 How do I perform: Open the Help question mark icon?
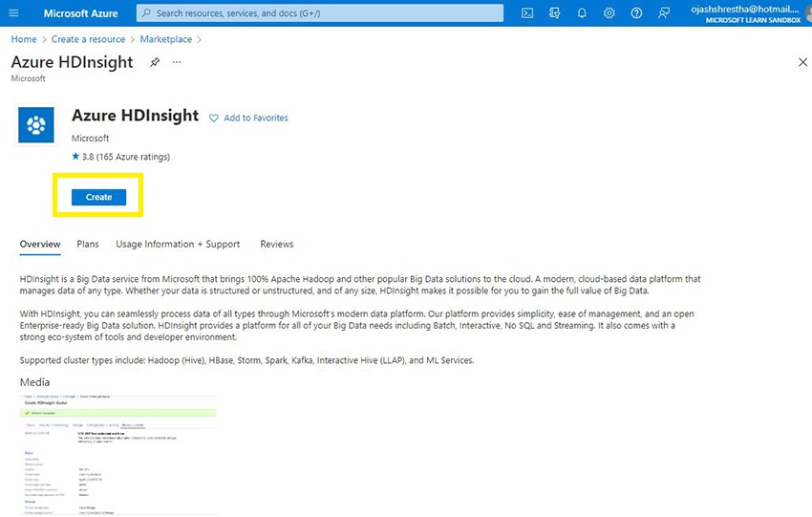pyautogui.click(x=636, y=13)
